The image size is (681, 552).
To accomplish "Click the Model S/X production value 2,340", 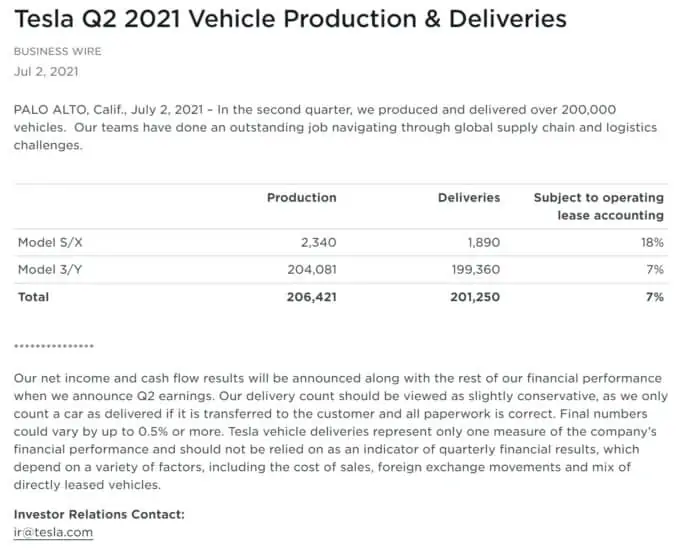I will point(319,242).
